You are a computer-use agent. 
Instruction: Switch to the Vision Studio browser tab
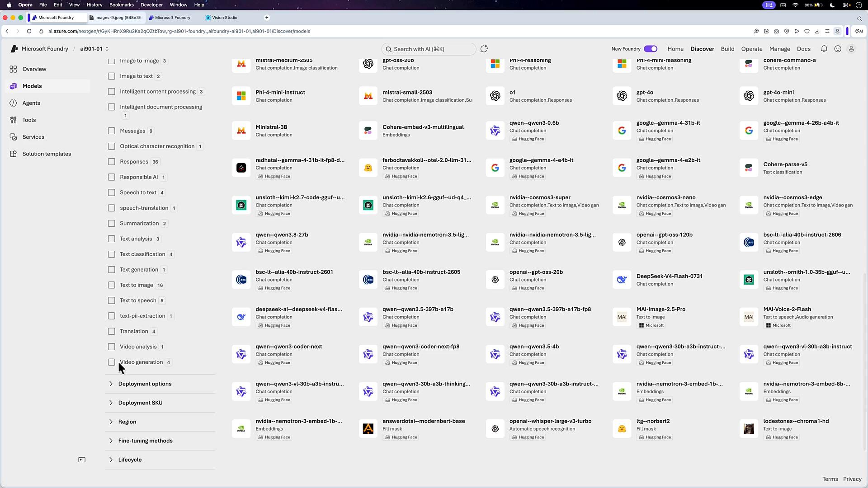225,18
